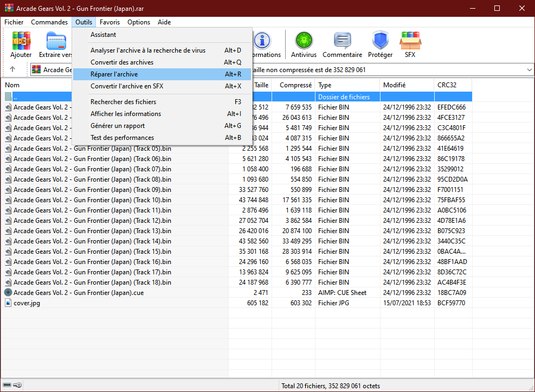Click the file icon of Track 10.bin
535x392 pixels.
(x=8, y=200)
